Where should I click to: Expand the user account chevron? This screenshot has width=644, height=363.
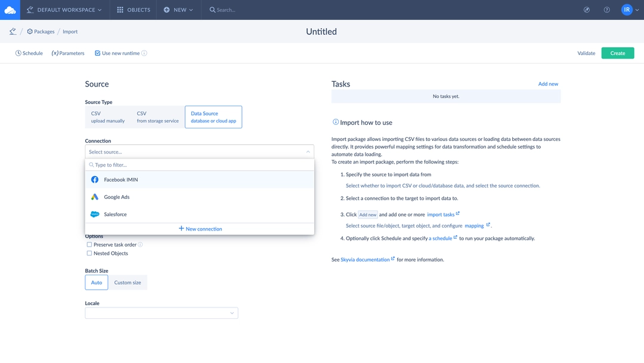point(637,10)
